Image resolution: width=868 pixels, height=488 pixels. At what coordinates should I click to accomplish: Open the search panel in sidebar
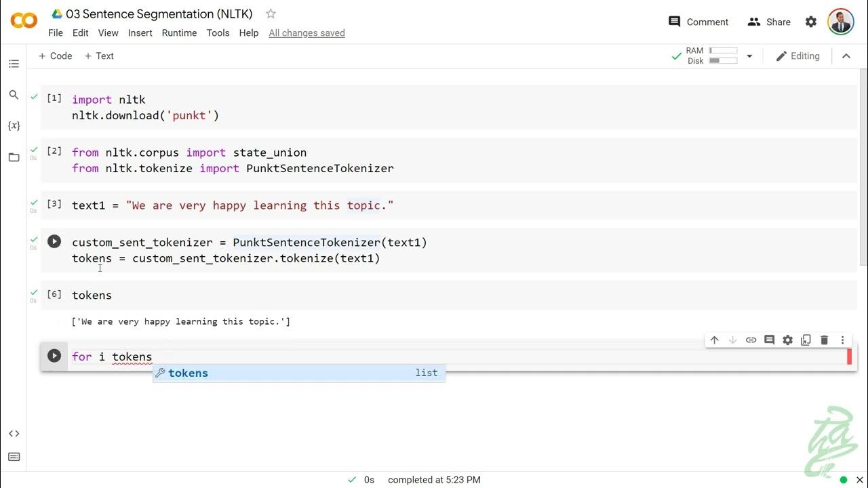tap(14, 95)
